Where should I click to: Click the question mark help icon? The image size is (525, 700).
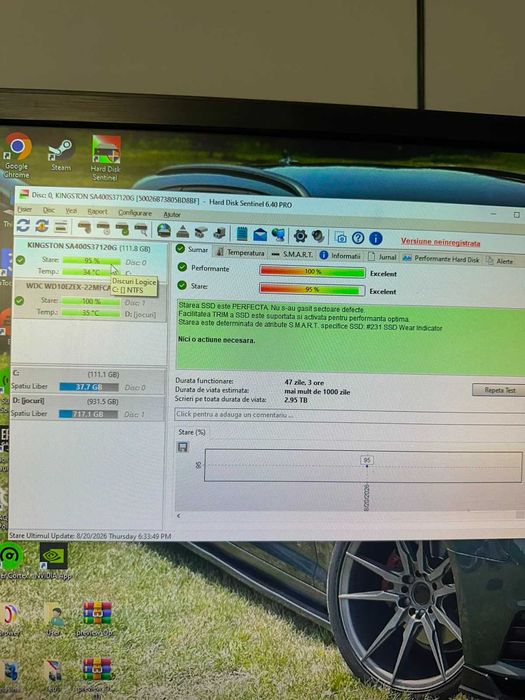coord(358,238)
